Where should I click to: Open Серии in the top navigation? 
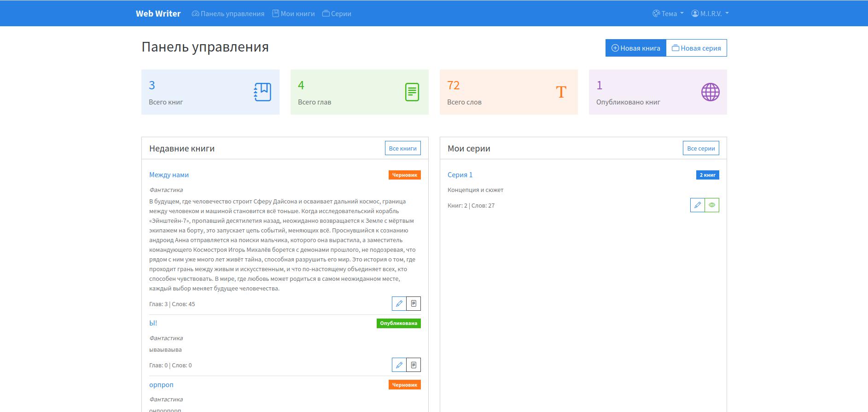(x=337, y=14)
